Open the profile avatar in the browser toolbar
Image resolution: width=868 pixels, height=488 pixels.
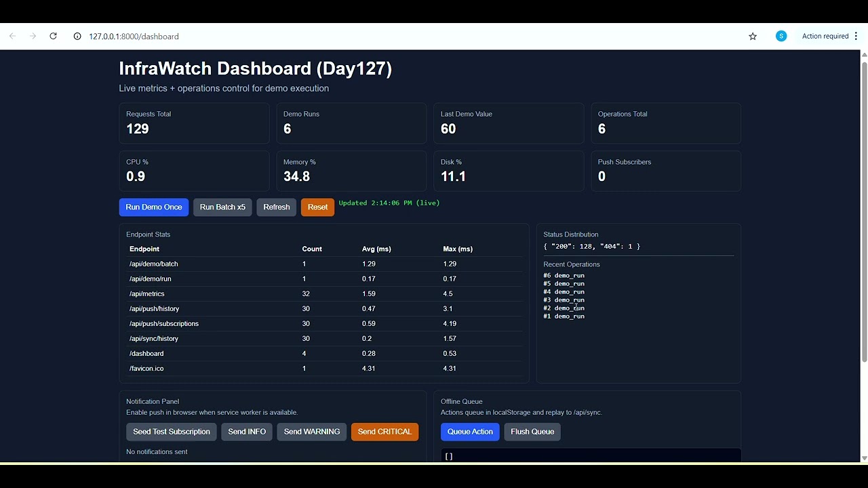coord(781,36)
